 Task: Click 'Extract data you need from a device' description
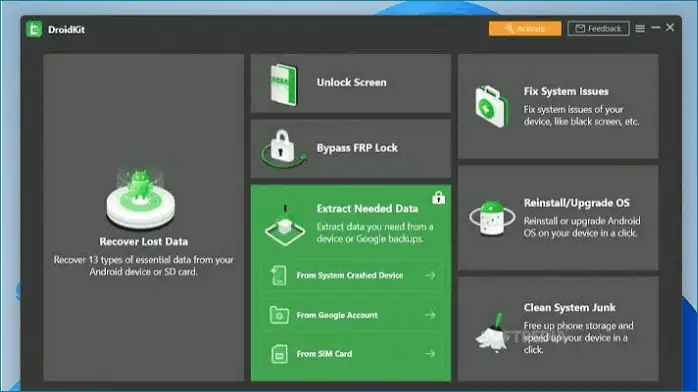click(x=375, y=233)
